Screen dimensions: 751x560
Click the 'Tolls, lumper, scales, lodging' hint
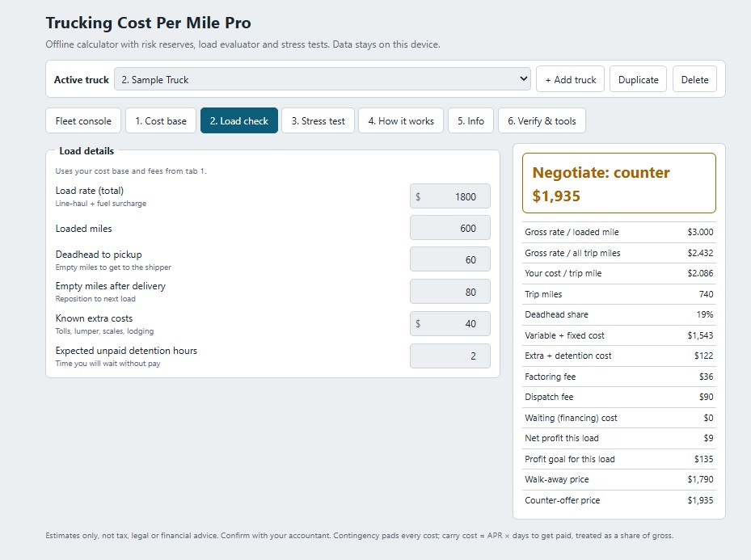click(104, 331)
